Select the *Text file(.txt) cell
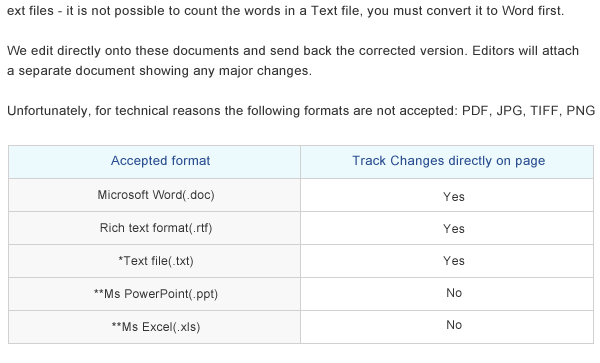 coord(154,261)
